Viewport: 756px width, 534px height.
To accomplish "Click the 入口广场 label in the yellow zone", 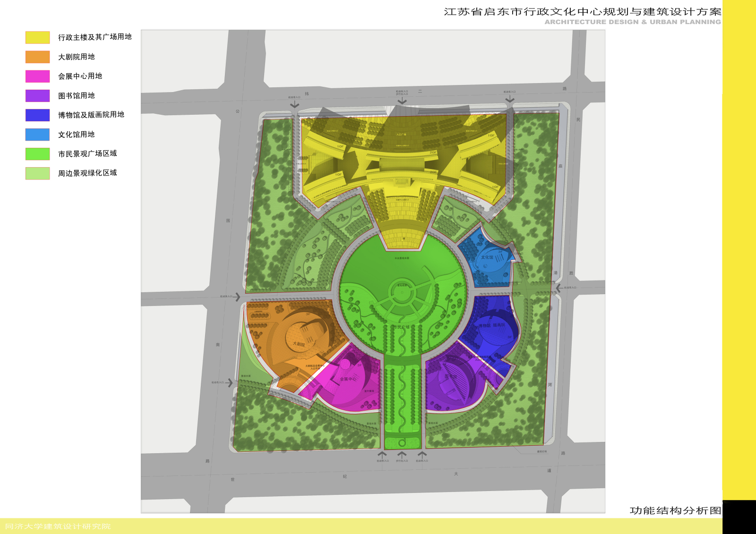I will pyautogui.click(x=401, y=135).
